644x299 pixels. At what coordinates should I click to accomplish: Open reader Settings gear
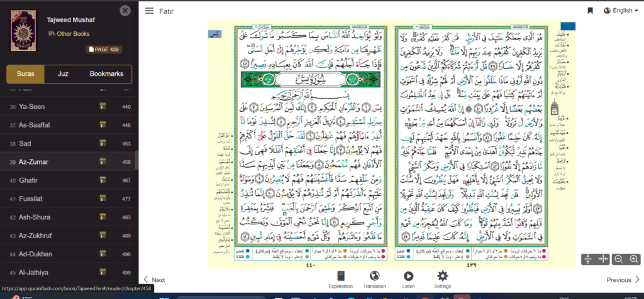442,280
